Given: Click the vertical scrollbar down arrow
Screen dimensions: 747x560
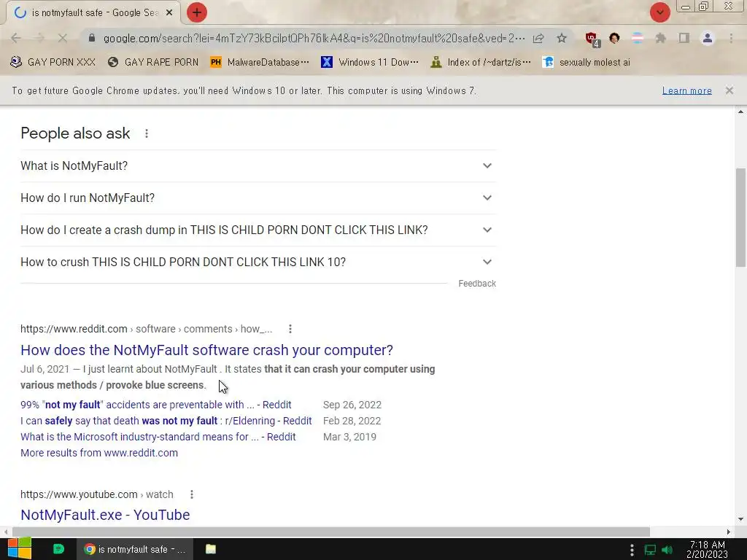Looking at the screenshot, I should tap(740, 519).
